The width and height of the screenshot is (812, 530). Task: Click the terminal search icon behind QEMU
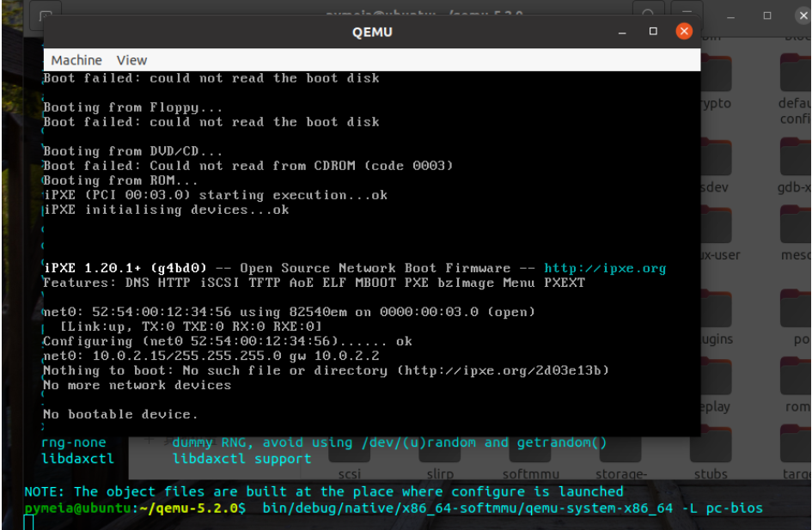click(x=648, y=11)
